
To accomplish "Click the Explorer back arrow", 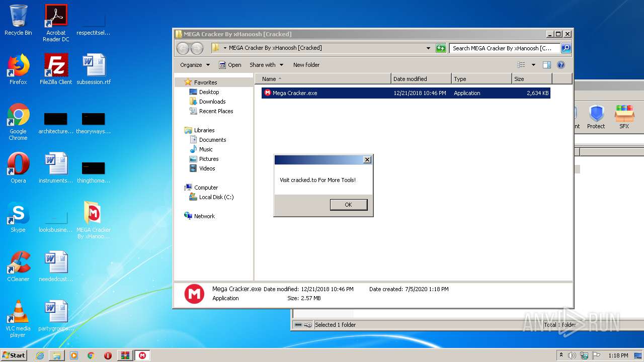I will 183,48.
